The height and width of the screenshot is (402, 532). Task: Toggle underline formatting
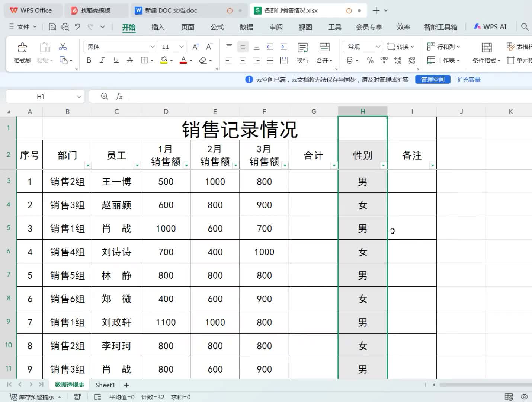pyautogui.click(x=116, y=60)
